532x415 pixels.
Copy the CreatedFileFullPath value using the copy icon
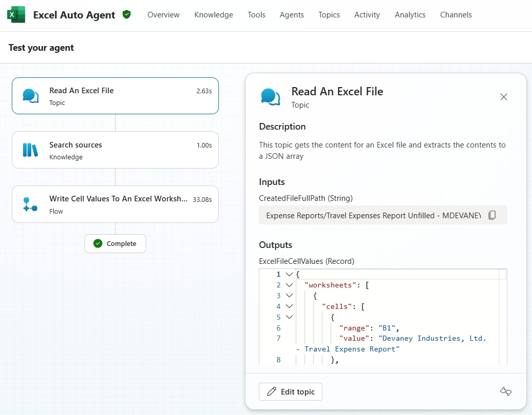point(493,215)
